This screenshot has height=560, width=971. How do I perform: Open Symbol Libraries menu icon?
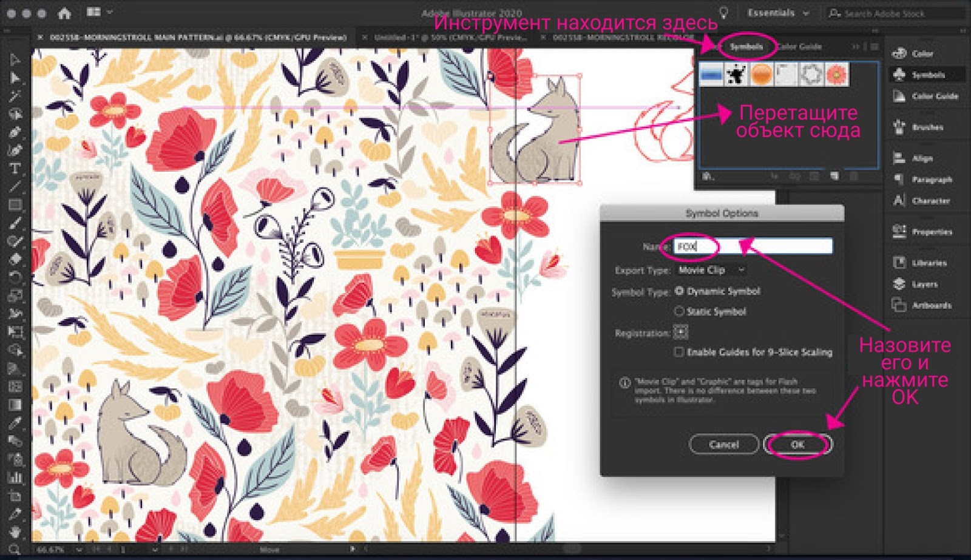tap(708, 177)
